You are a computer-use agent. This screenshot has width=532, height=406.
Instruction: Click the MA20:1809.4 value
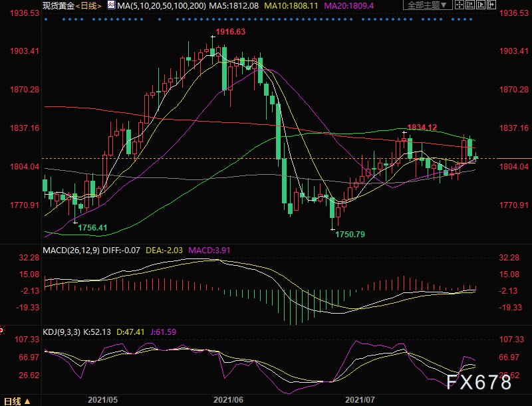tap(348, 6)
